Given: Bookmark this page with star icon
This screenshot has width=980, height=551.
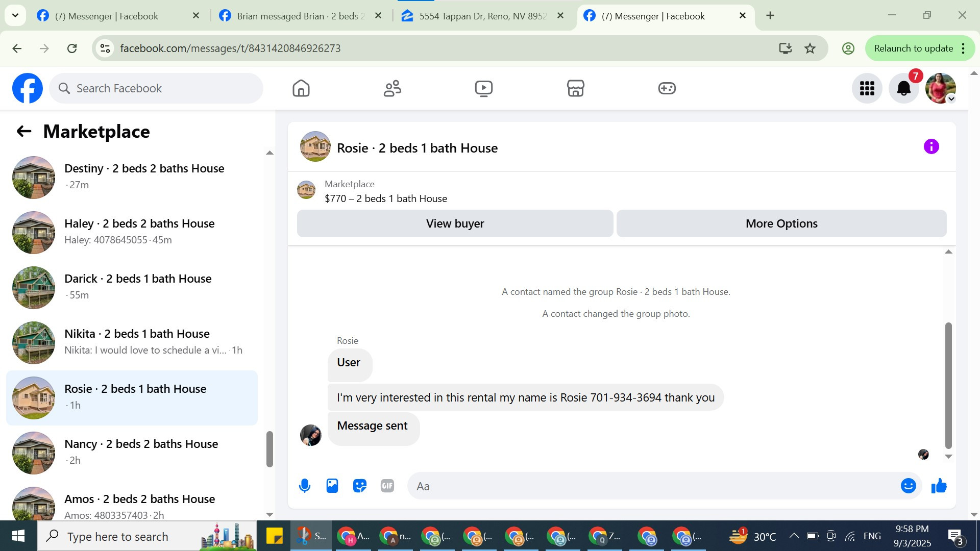Looking at the screenshot, I should point(810,48).
